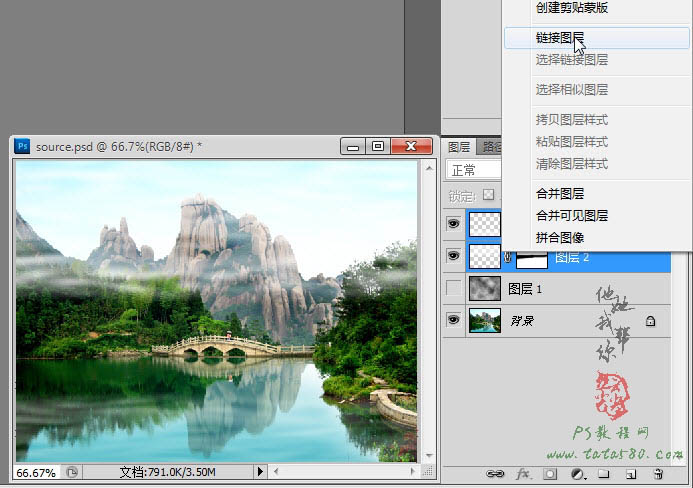Show 图层 1 by clicking its empty visibility box

pyautogui.click(x=453, y=288)
